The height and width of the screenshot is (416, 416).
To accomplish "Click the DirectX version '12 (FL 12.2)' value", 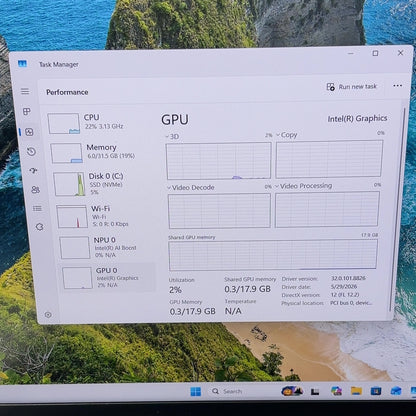I will (x=344, y=295).
